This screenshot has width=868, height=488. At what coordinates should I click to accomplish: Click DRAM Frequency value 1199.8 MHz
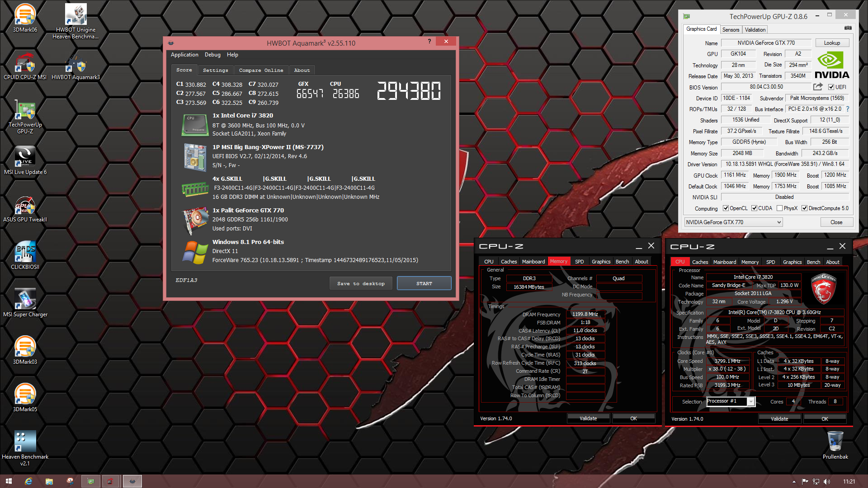click(x=585, y=314)
